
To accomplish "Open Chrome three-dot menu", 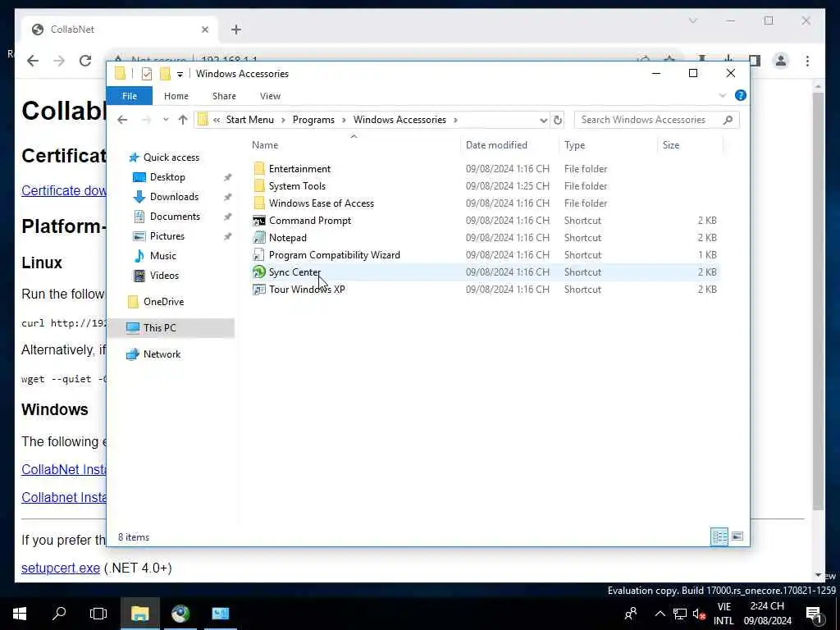I will pos(807,61).
